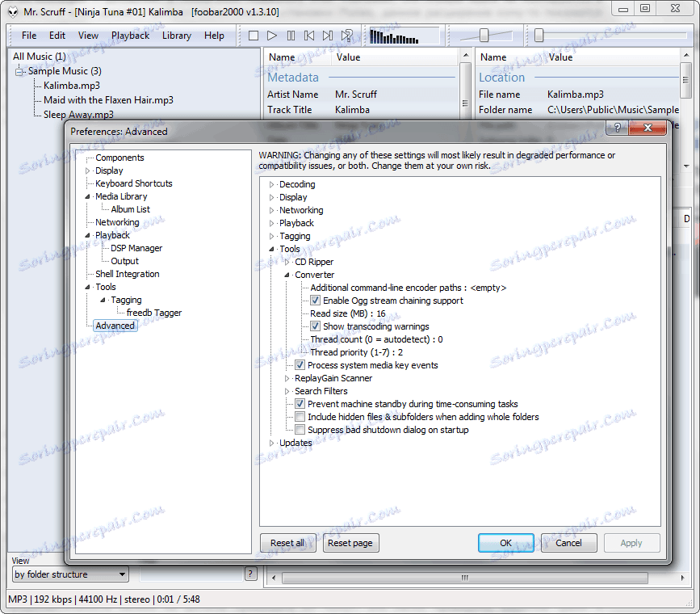Select Components in preferences tree

click(x=119, y=158)
